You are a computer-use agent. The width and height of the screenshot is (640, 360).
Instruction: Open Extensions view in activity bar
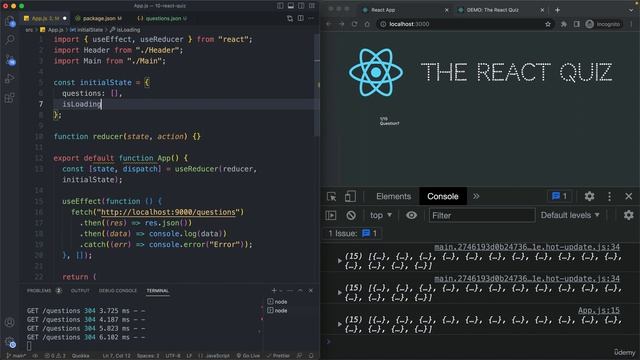point(10,98)
